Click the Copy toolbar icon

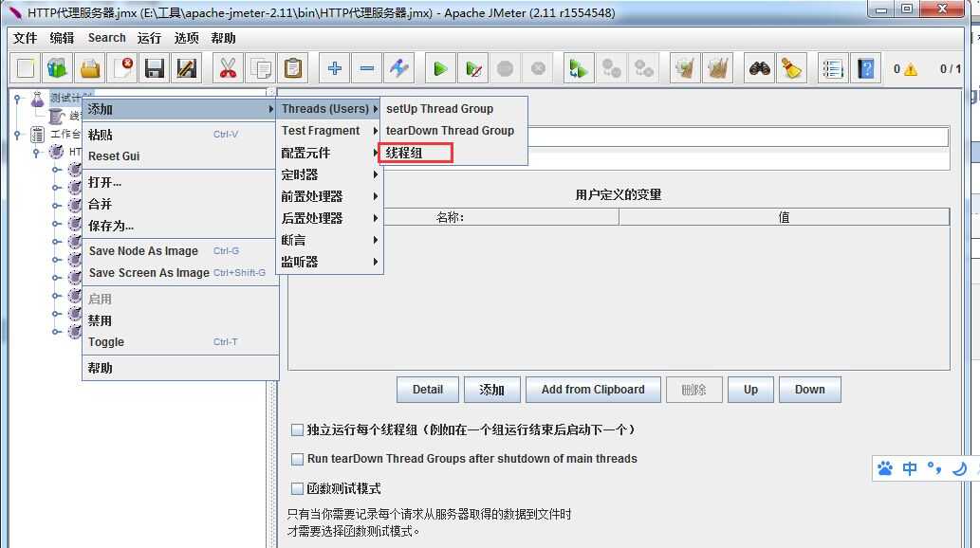[x=261, y=68]
